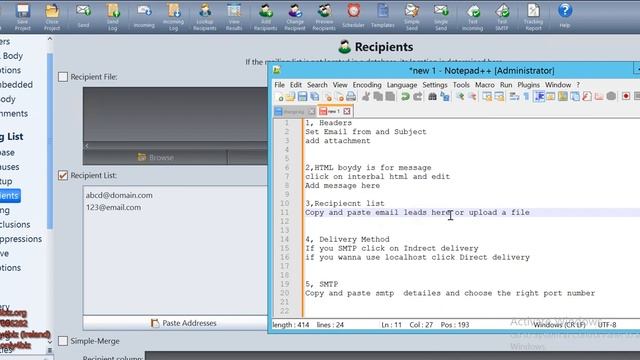Open the View Results icon
Screen dimensions: 640x360
point(234,16)
